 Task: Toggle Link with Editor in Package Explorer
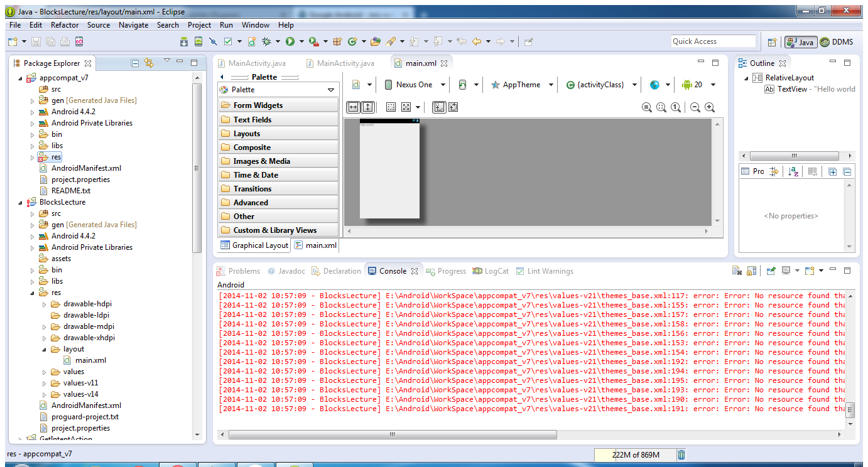[x=149, y=63]
